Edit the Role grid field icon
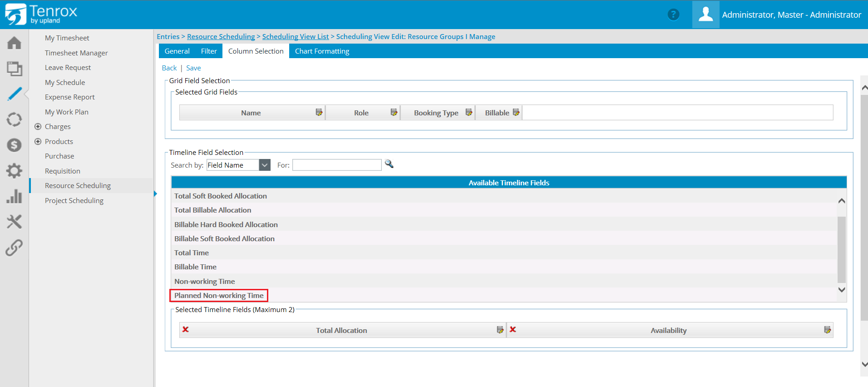Viewport: 868px width, 387px height. tap(394, 112)
